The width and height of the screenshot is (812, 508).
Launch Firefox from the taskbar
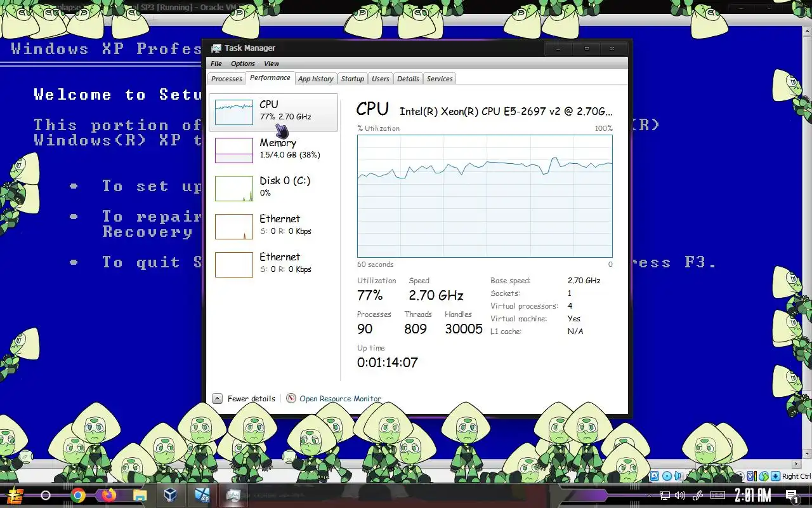(x=108, y=495)
